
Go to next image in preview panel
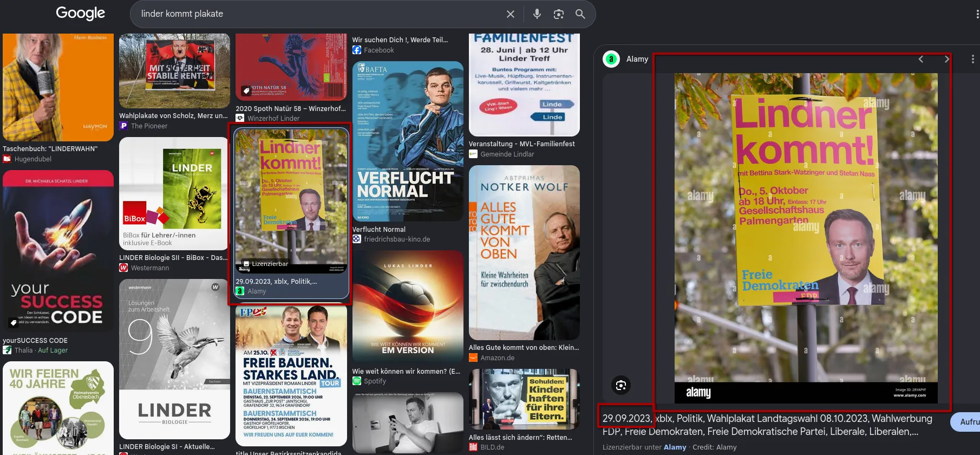point(946,59)
